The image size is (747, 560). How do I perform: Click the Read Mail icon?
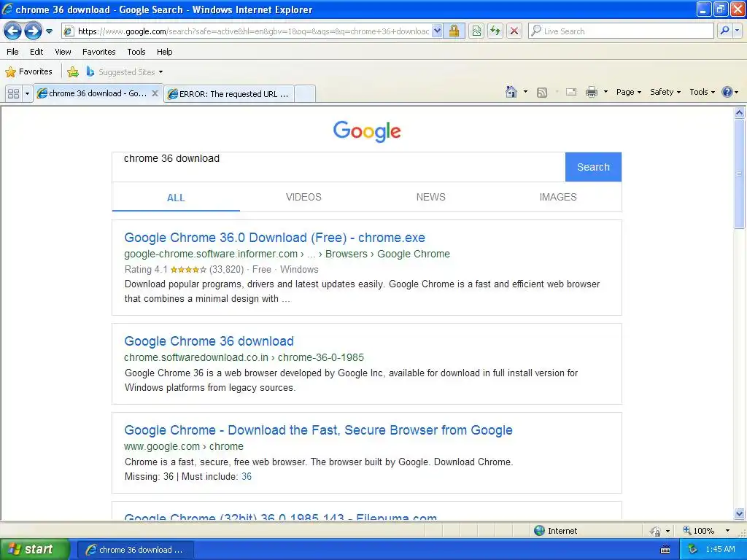tap(571, 93)
